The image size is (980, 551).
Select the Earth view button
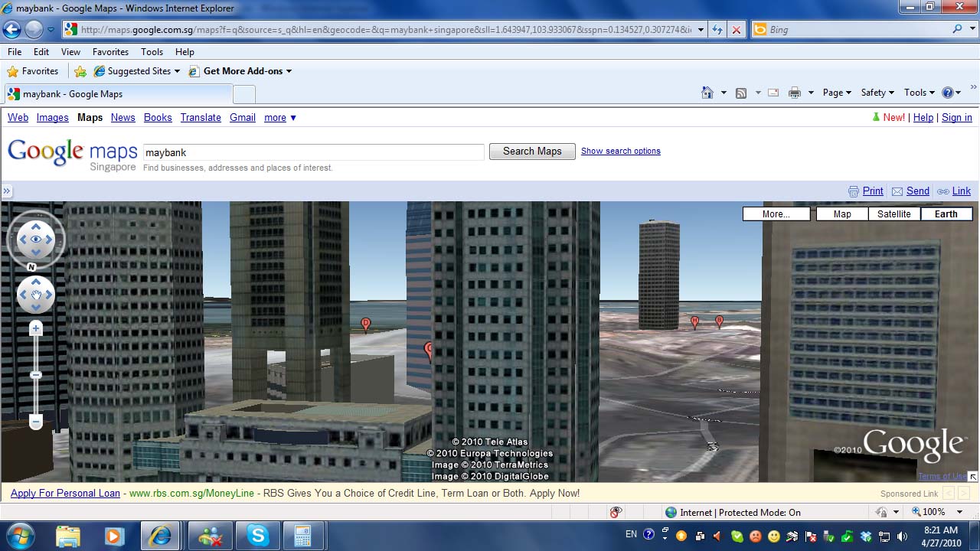946,214
